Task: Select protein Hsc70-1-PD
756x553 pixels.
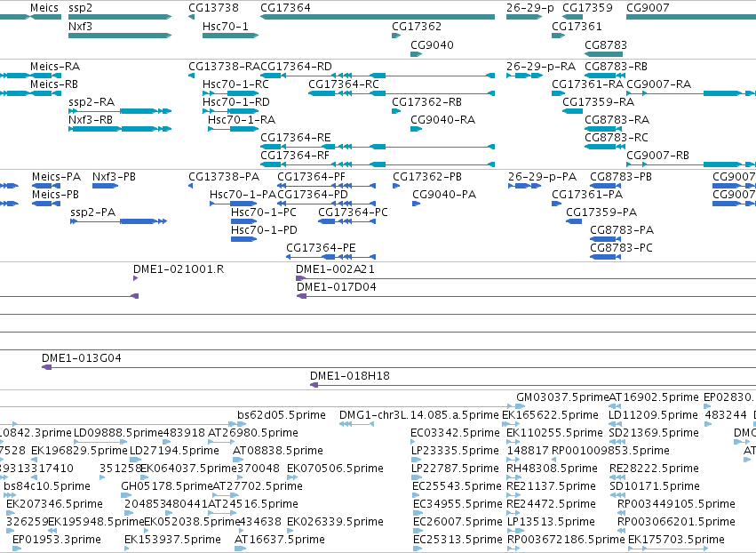Action: [x=264, y=230]
